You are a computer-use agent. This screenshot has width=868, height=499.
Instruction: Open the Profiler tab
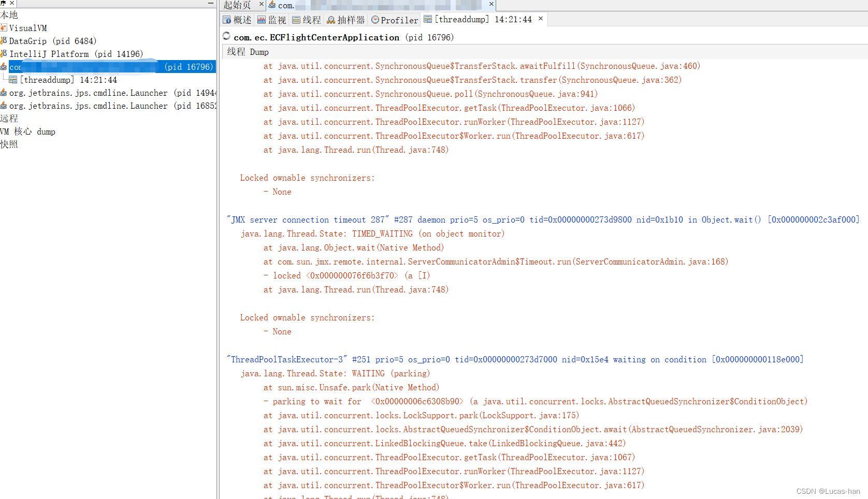tap(395, 20)
